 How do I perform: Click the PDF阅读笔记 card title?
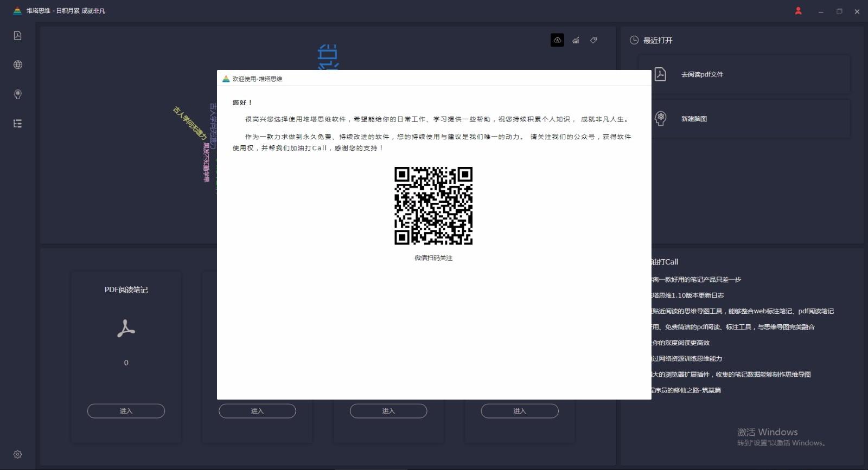pos(126,289)
